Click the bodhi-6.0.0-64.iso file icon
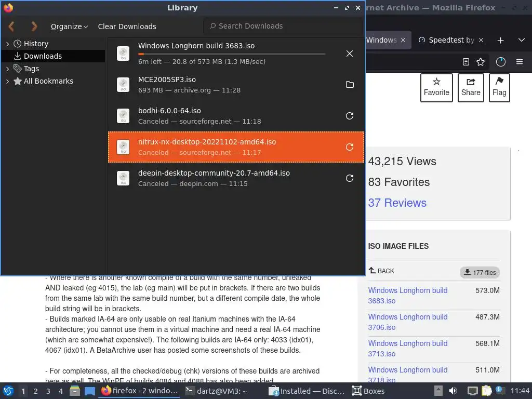This screenshot has width=532, height=399. [x=123, y=116]
